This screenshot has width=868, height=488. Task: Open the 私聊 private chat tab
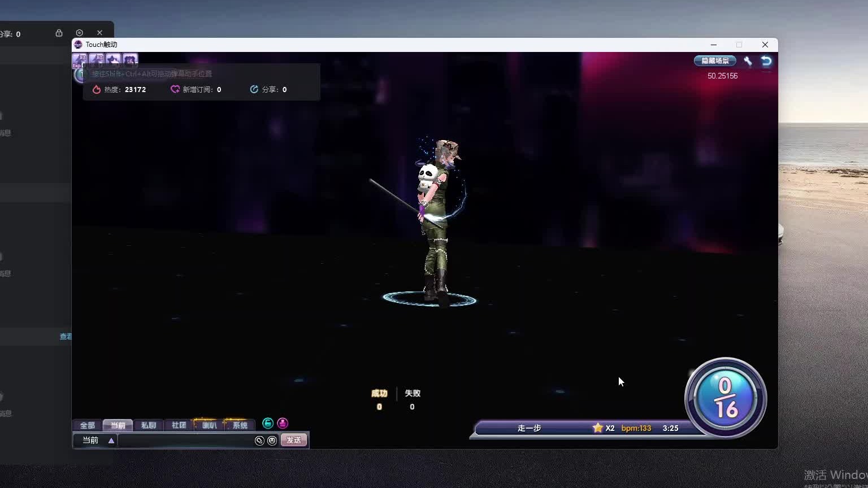[149, 425]
